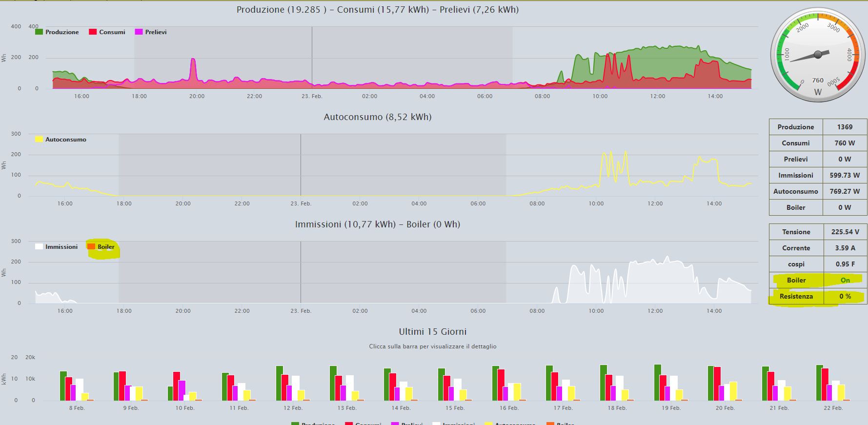The width and height of the screenshot is (868, 425).
Task: Click the power gauge dial showing 760 W
Action: click(818, 55)
